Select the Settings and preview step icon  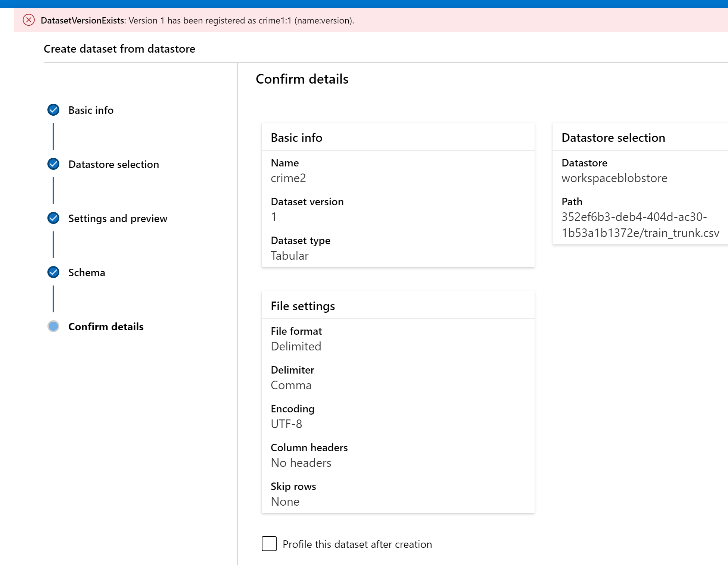point(53,218)
